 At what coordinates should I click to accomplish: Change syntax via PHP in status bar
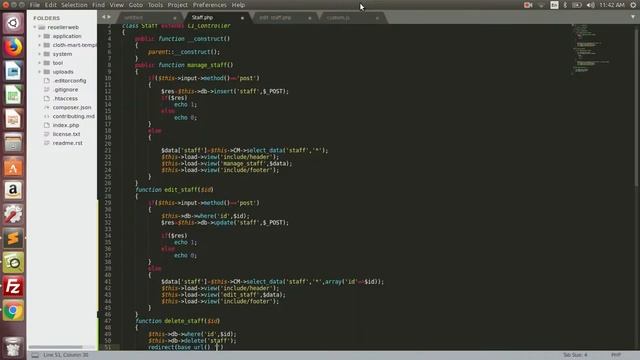[616, 355]
